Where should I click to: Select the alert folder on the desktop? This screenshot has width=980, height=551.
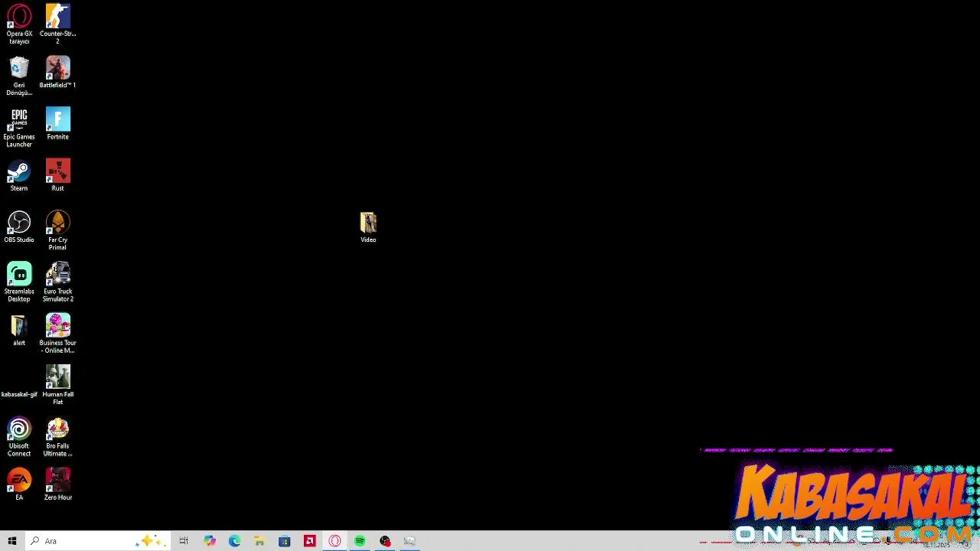pyautogui.click(x=19, y=330)
